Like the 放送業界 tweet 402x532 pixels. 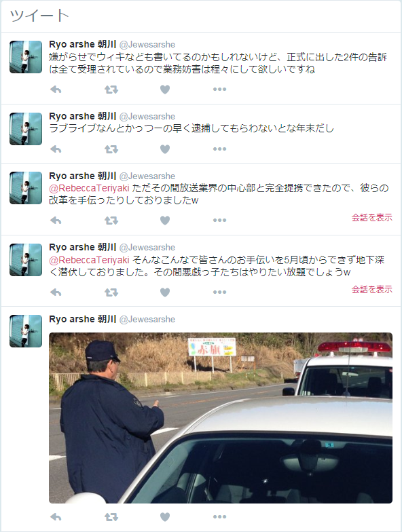tap(165, 221)
